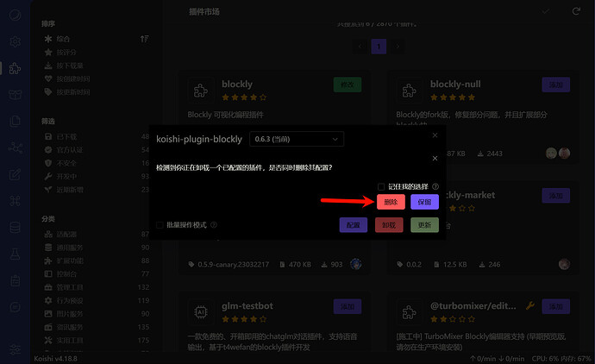Click the 修改 button on blockly card
The width and height of the screenshot is (595, 364).
pos(348,85)
